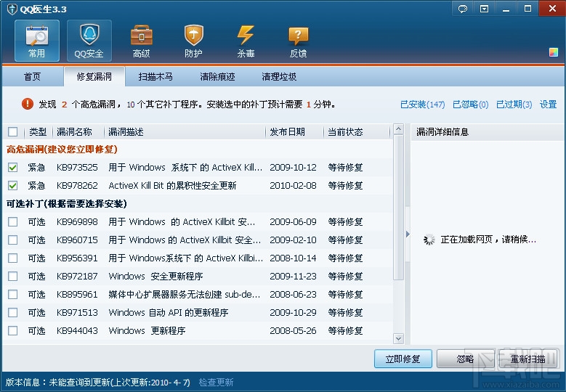Screen dimensions: 566x392
Task: Sort by 发布日期 column header
Action: pyautogui.click(x=287, y=132)
